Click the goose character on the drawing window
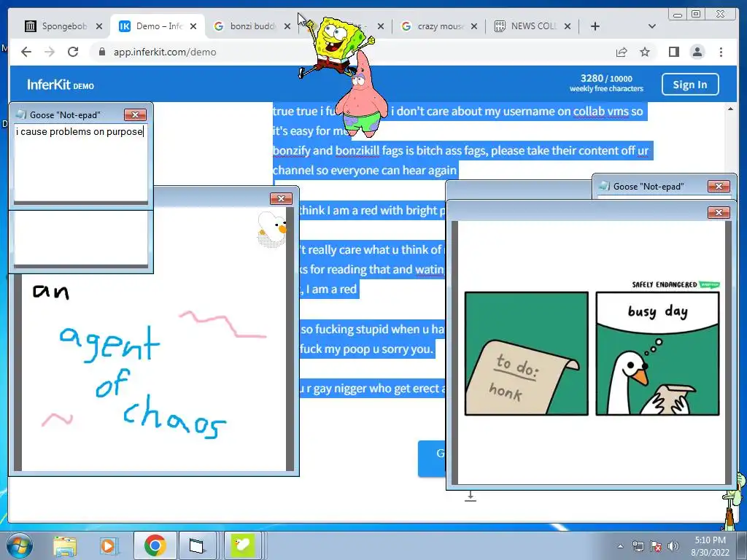Screen dimensions: 747x560 [271, 229]
